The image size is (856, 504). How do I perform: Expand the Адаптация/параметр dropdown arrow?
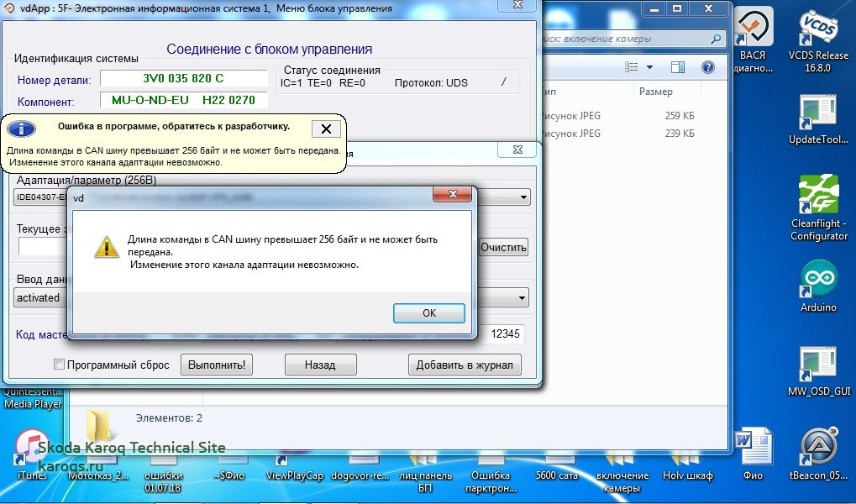[524, 197]
